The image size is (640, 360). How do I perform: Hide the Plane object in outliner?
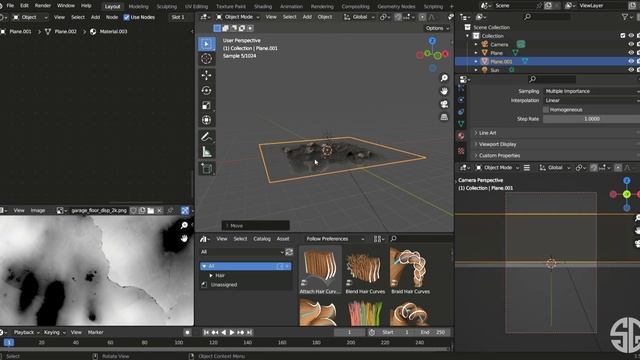coord(631,53)
